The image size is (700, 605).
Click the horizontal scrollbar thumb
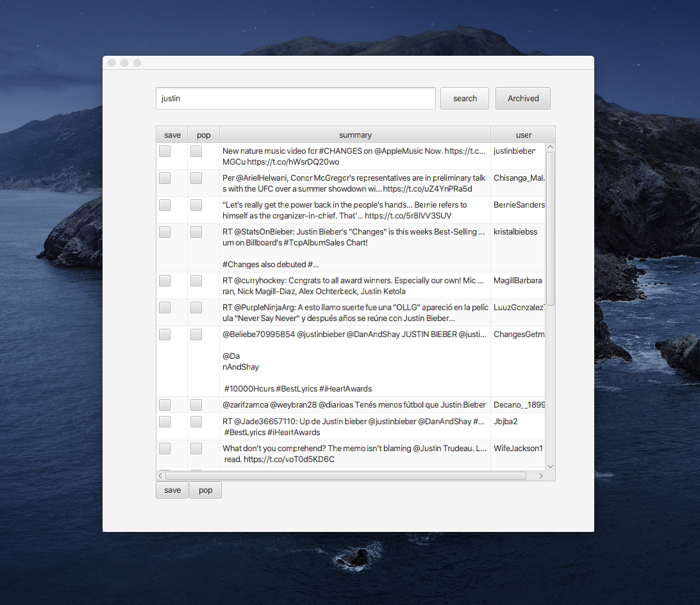346,476
